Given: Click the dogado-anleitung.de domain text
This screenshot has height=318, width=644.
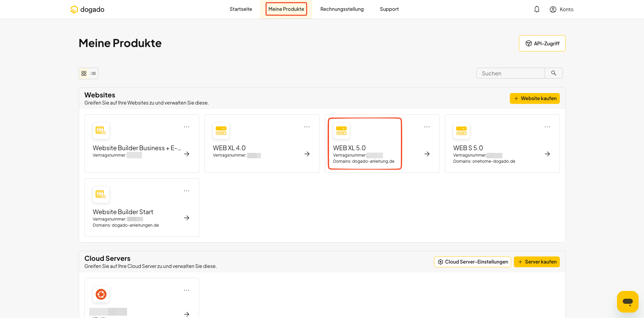Looking at the screenshot, I should tap(373, 161).
